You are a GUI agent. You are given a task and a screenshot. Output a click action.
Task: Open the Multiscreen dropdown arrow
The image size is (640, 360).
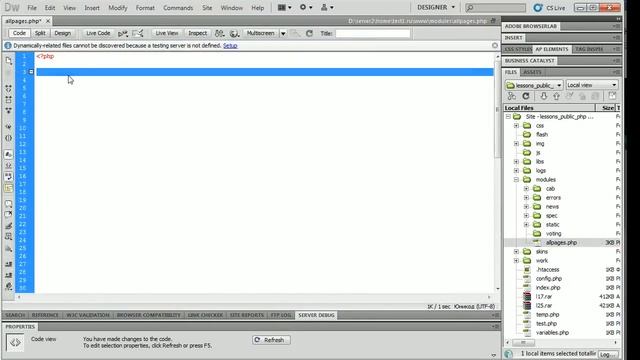283,33
